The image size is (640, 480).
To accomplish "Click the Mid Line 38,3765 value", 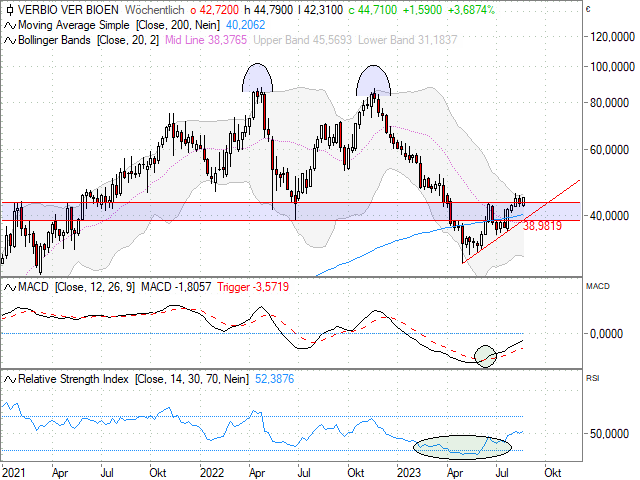I will click(206, 40).
